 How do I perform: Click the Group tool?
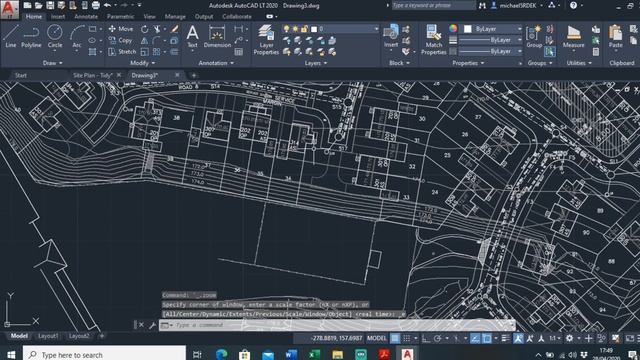534,36
